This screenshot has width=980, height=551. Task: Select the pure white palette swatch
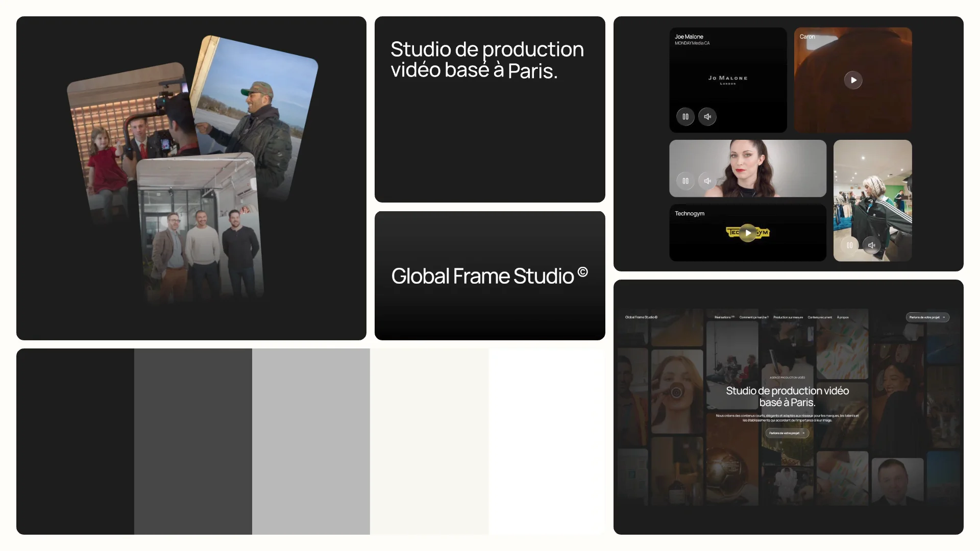point(547,441)
